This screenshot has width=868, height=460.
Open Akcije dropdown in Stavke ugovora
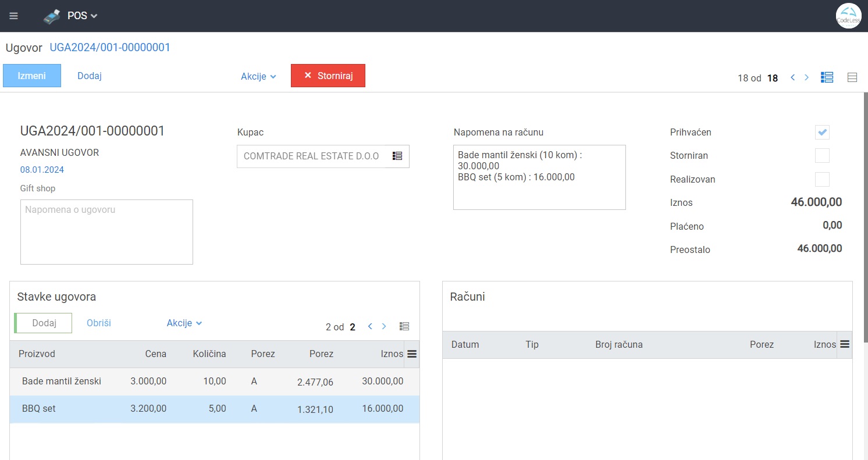pyautogui.click(x=184, y=323)
